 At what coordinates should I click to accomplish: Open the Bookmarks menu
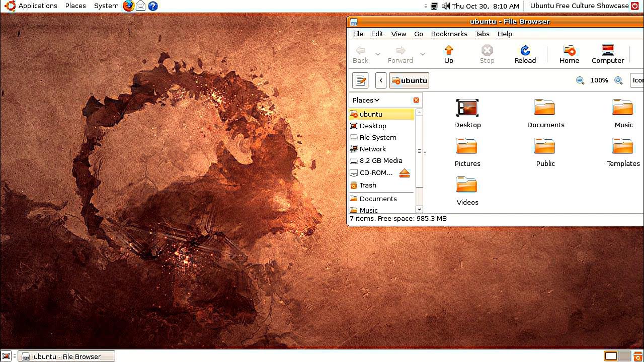449,34
